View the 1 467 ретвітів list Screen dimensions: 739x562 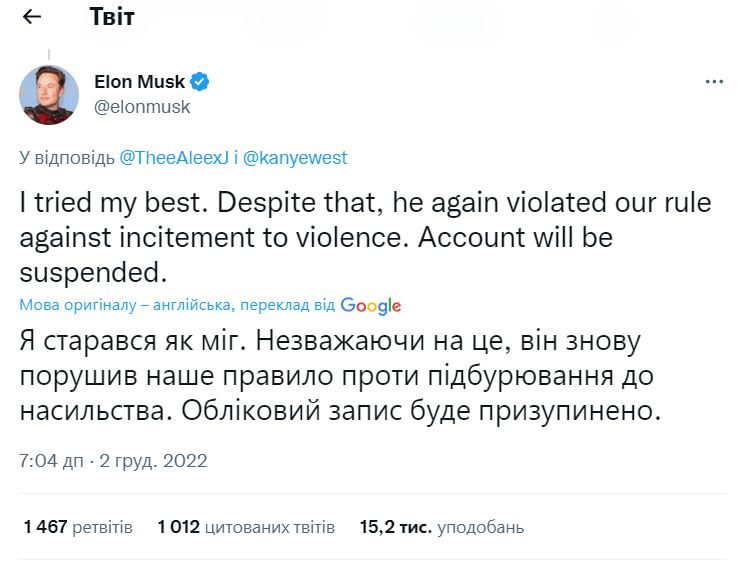[x=78, y=527]
